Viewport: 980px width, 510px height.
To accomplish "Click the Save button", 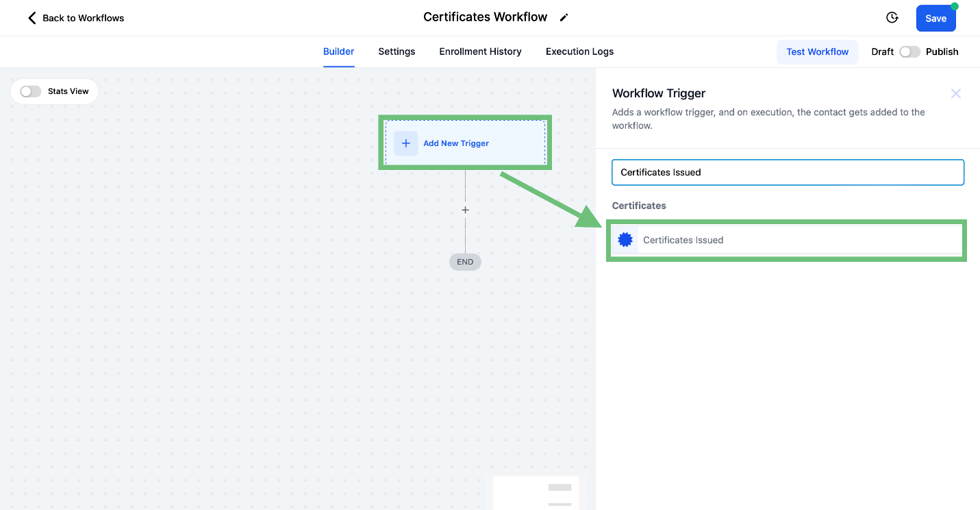I will click(x=935, y=19).
